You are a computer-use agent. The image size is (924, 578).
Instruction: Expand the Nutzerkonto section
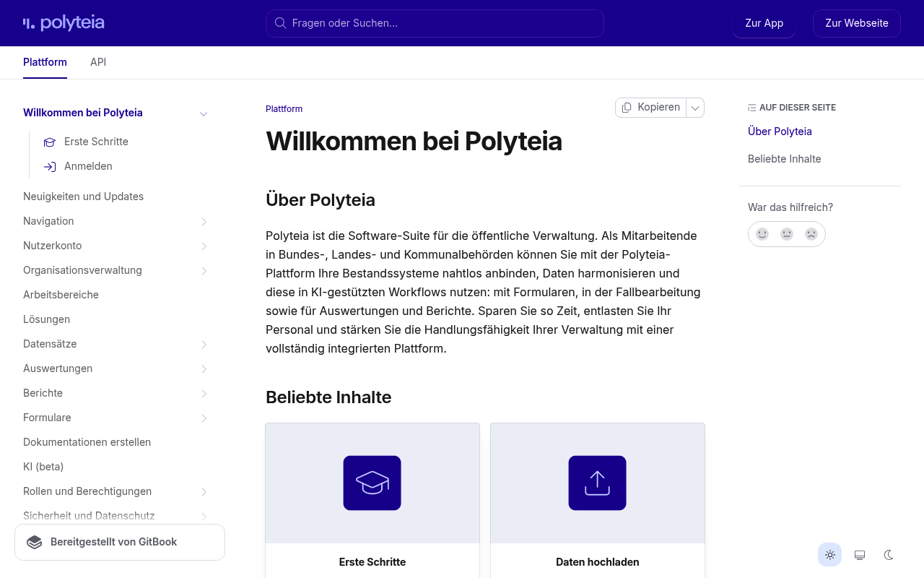click(204, 246)
